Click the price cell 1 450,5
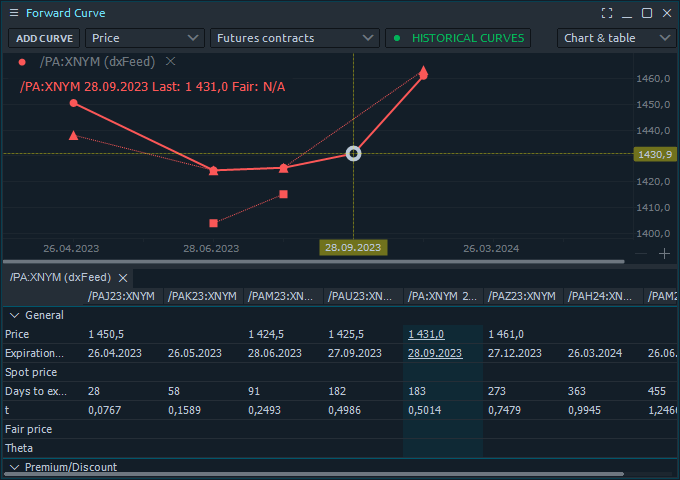The image size is (680, 480). [106, 334]
